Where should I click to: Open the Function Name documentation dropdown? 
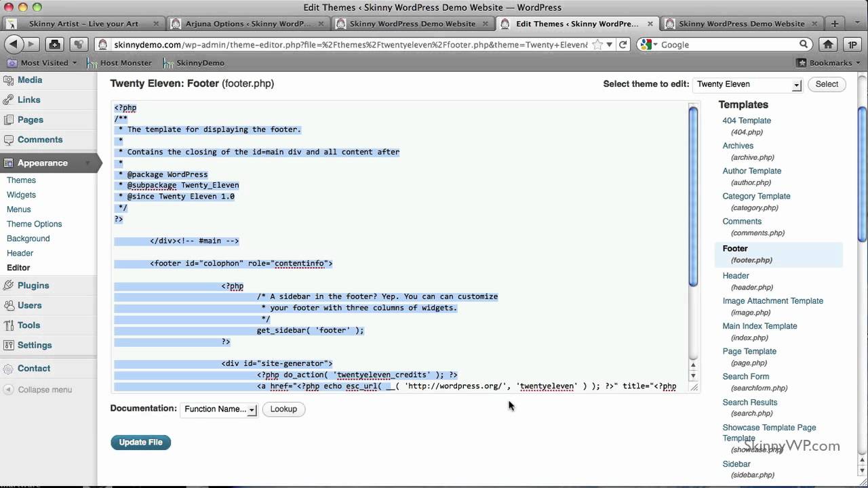point(219,409)
